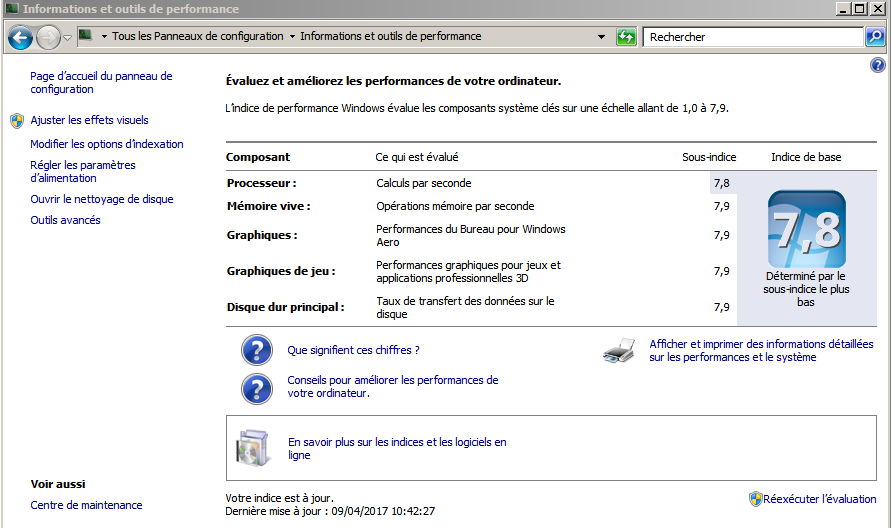
Task: Open Régler les paramètres d'alimentation
Action: [x=83, y=171]
